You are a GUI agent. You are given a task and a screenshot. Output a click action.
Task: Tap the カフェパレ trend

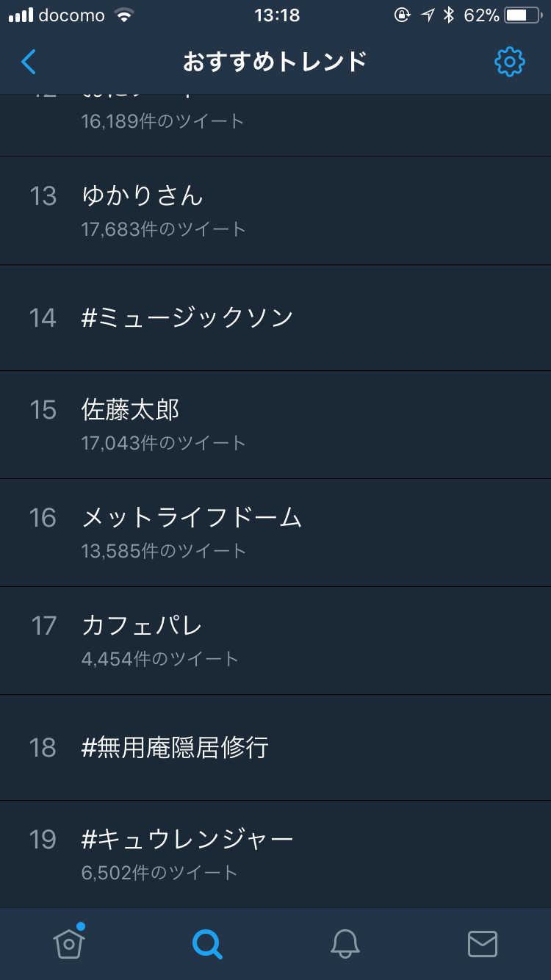coord(142,626)
